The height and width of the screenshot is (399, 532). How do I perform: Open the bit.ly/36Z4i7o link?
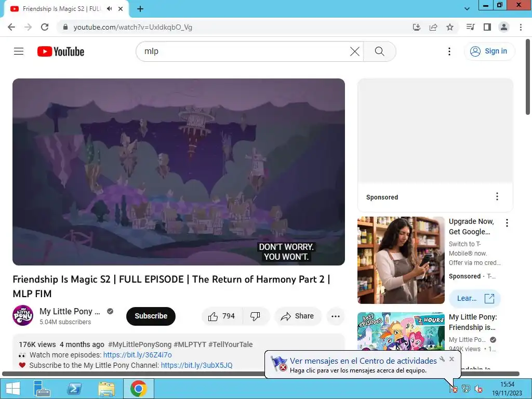point(137,355)
